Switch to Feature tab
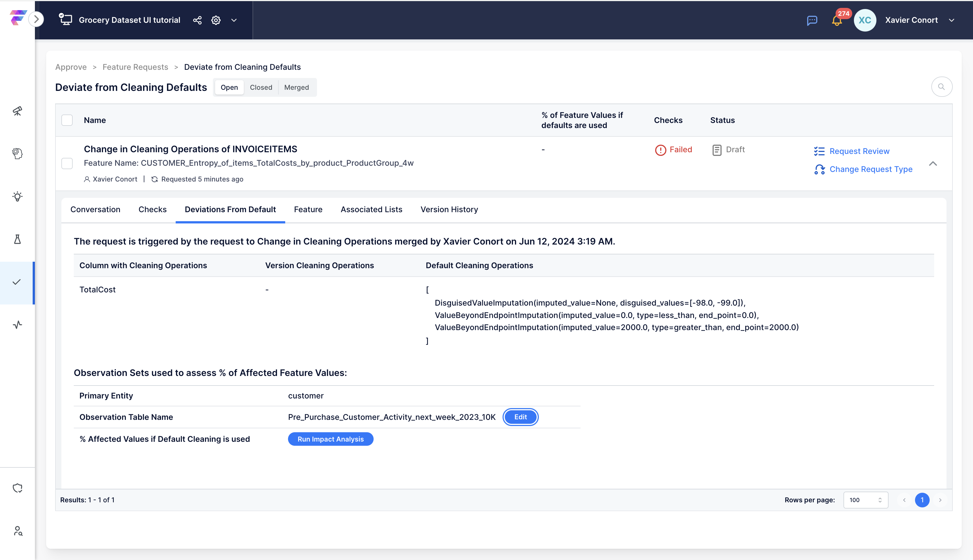This screenshot has width=973, height=560. (x=308, y=210)
